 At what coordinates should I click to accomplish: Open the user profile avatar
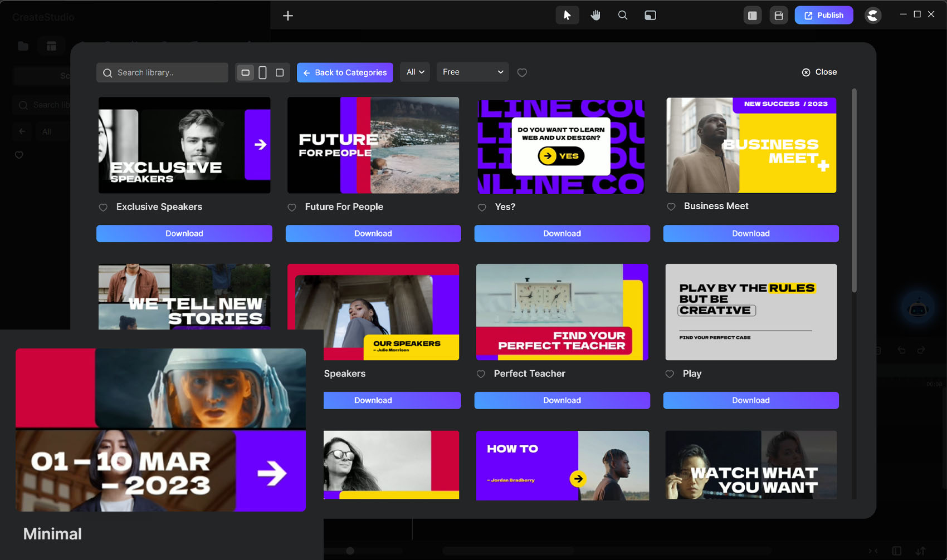873,16
